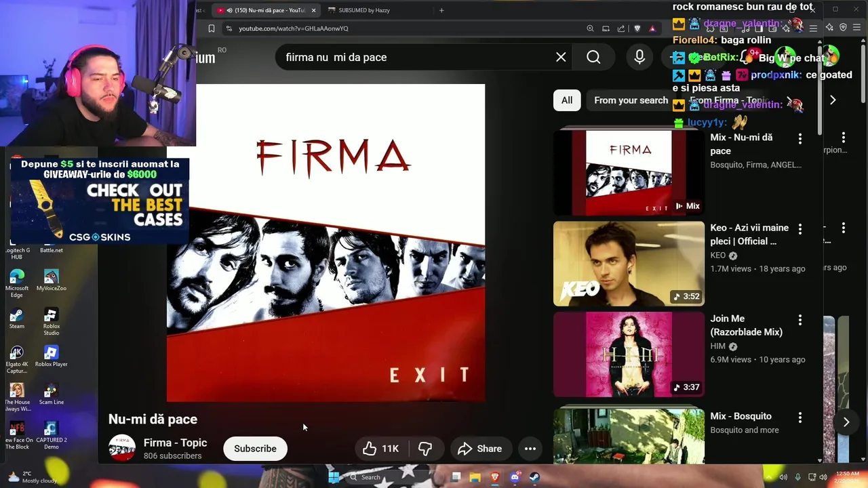This screenshot has height=488, width=868.
Task: Open options menu for Join Me (Razorblade Mix)
Action: 800,320
